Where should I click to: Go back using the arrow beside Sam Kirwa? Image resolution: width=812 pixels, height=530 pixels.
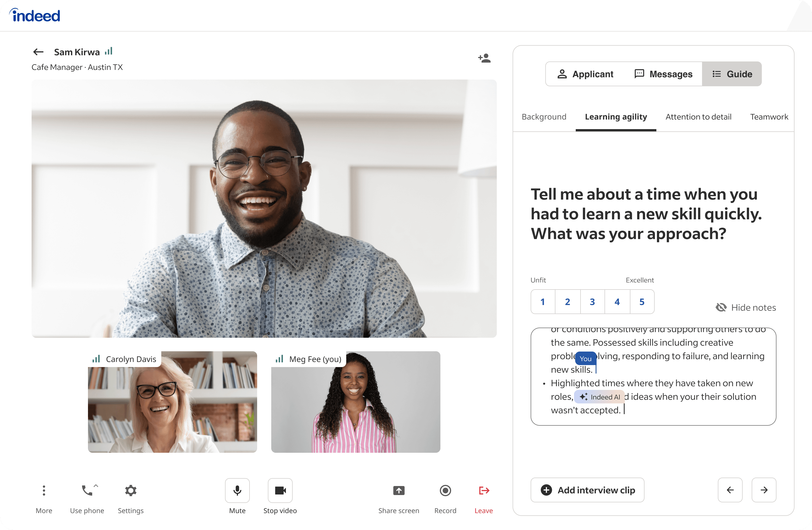tap(38, 52)
